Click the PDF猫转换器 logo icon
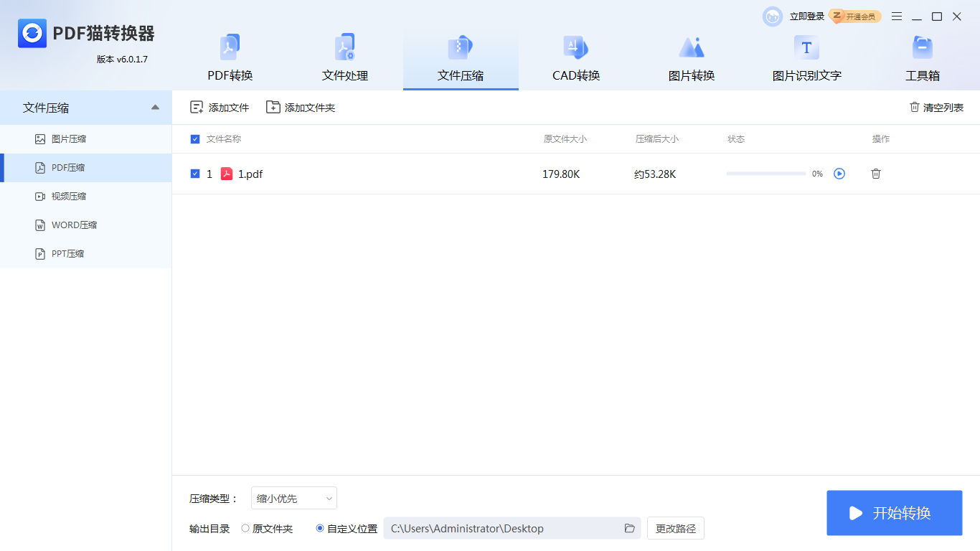This screenshot has width=980, height=551. tap(32, 33)
